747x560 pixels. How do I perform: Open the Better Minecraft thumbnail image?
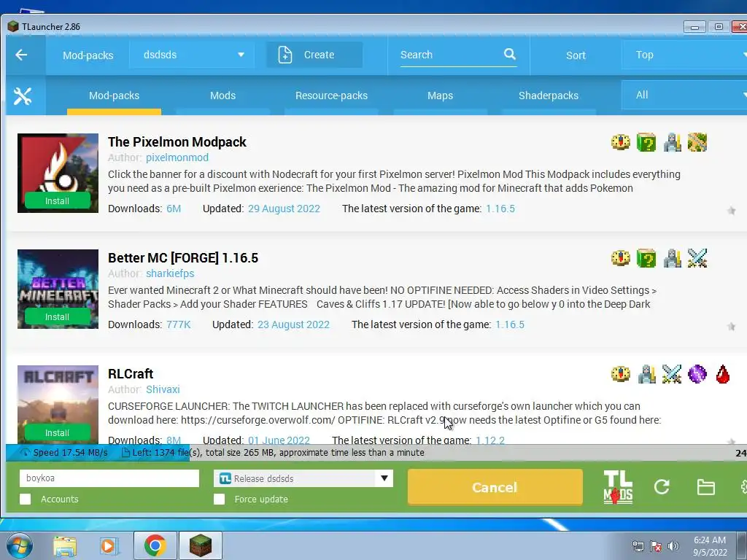pos(58,289)
